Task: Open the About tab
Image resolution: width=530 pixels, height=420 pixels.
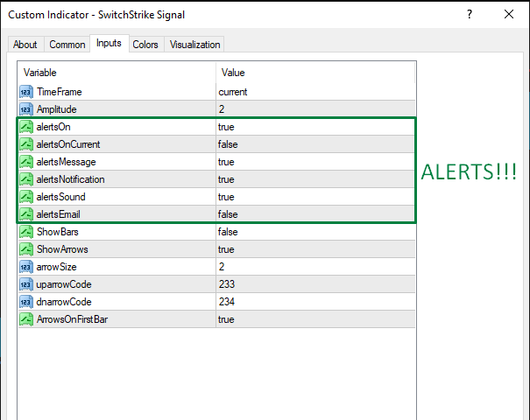Action: point(25,45)
